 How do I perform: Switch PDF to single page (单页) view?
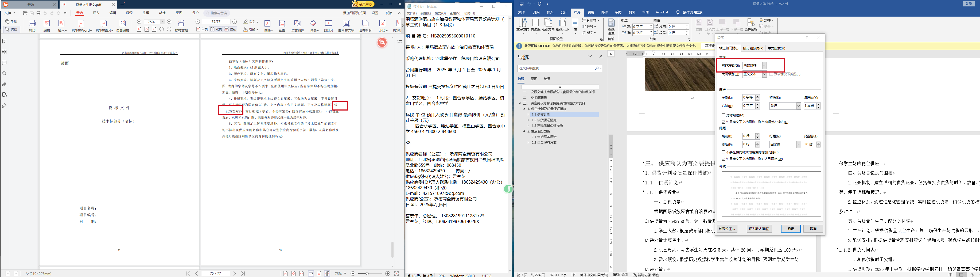(x=202, y=29)
